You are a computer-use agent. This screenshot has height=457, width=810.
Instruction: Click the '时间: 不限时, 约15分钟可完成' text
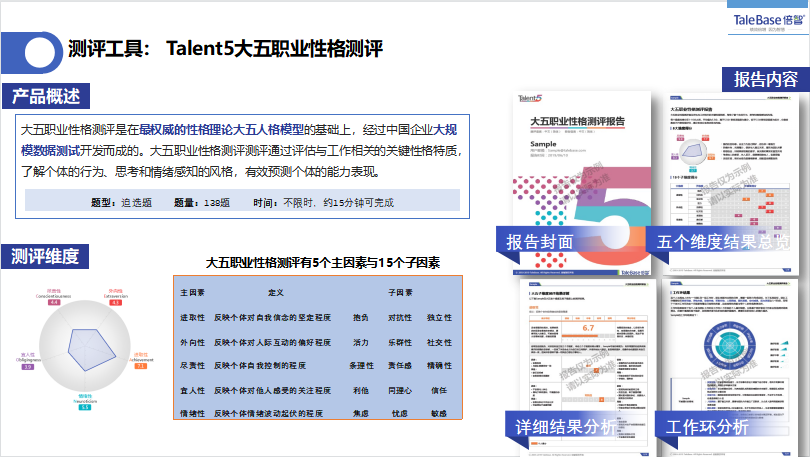pos(323,202)
